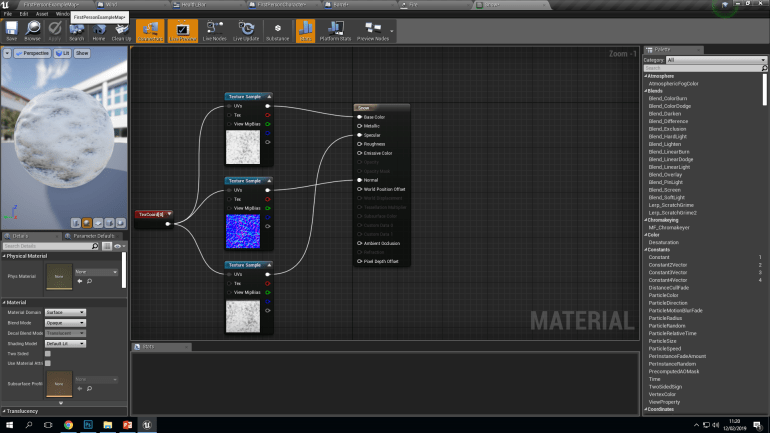Open the TexCoord node dropdown arrow

coord(169,214)
